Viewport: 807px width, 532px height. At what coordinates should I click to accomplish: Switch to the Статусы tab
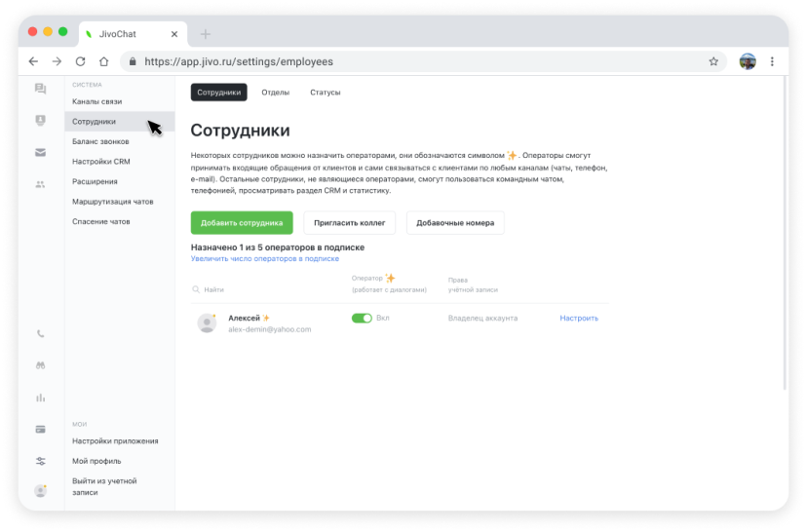[x=326, y=93]
